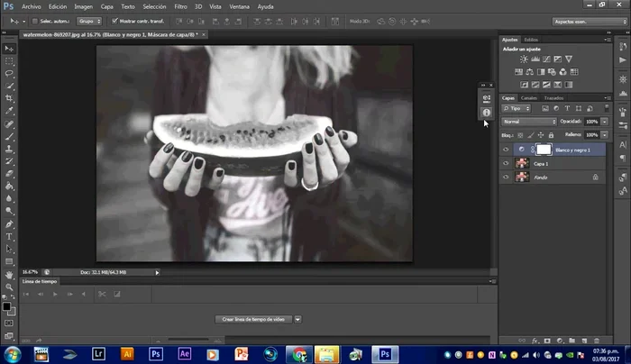Screen dimensions: 631x364
Task: Click Crear línea de tiempo de vídeo button
Action: point(255,319)
